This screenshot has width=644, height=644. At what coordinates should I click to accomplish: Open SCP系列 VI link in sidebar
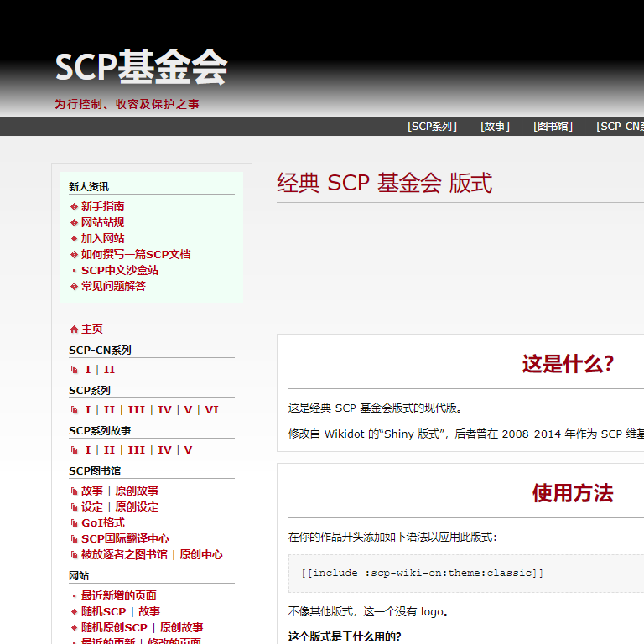click(211, 410)
